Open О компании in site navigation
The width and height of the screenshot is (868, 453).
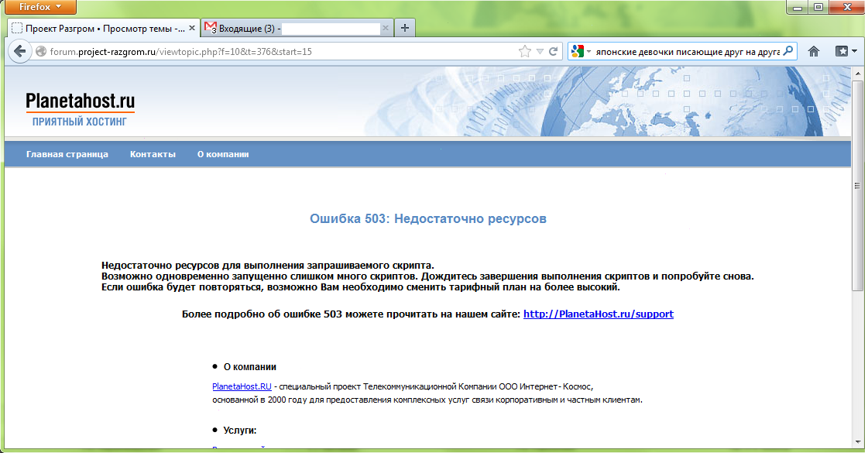pos(223,154)
